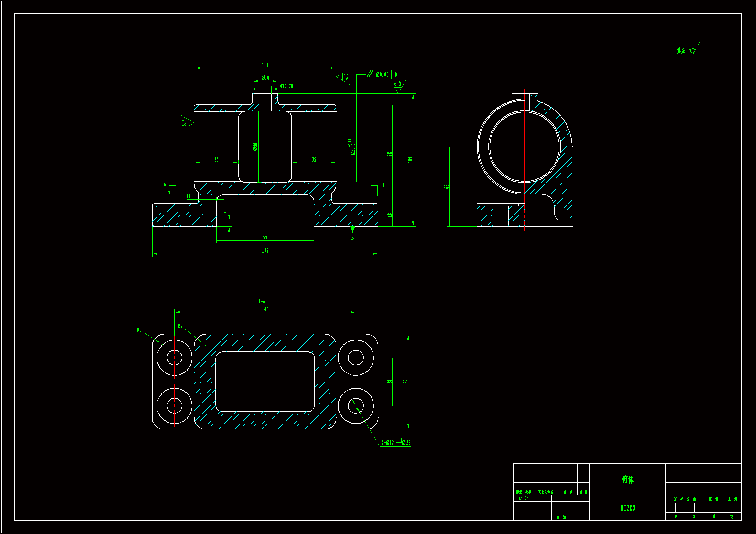Click the datum B square marker
Image resolution: width=756 pixels, height=534 pixels.
pos(352,237)
